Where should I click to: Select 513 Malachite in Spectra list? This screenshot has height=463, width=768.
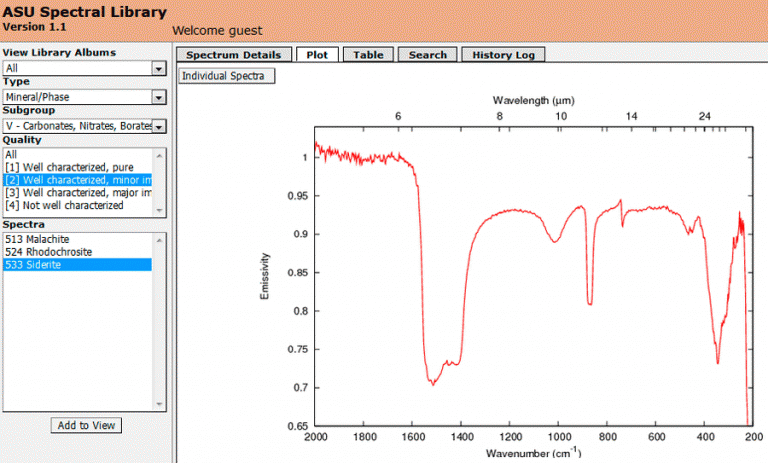(78, 239)
